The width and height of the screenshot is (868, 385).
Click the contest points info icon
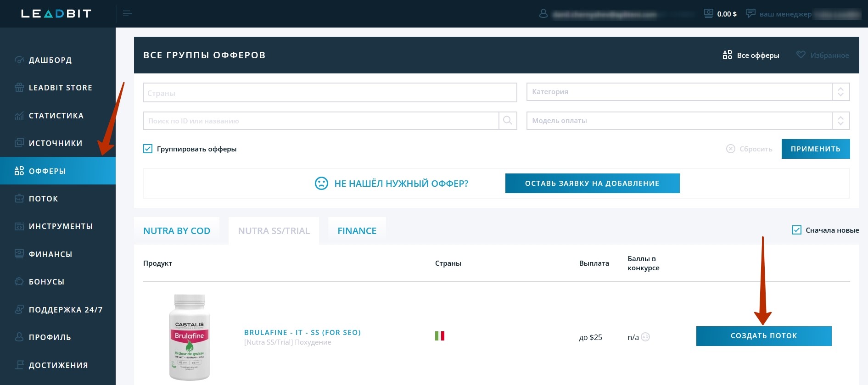pos(645,337)
